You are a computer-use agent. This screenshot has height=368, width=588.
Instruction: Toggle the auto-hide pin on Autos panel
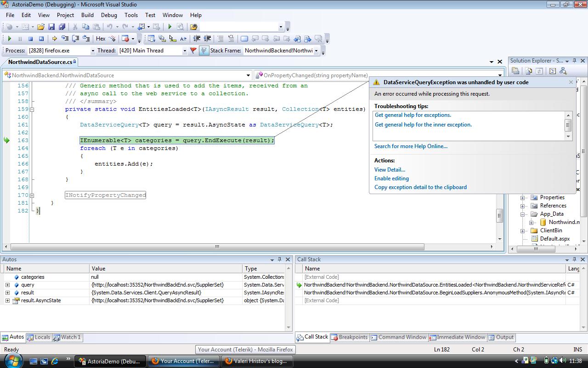(x=279, y=259)
